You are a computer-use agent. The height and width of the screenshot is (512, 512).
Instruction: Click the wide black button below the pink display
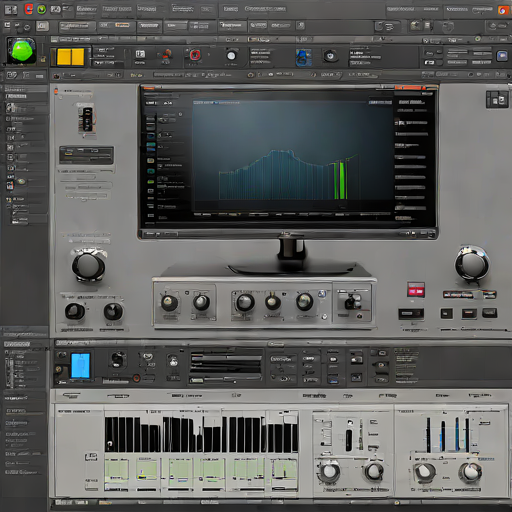411,314
